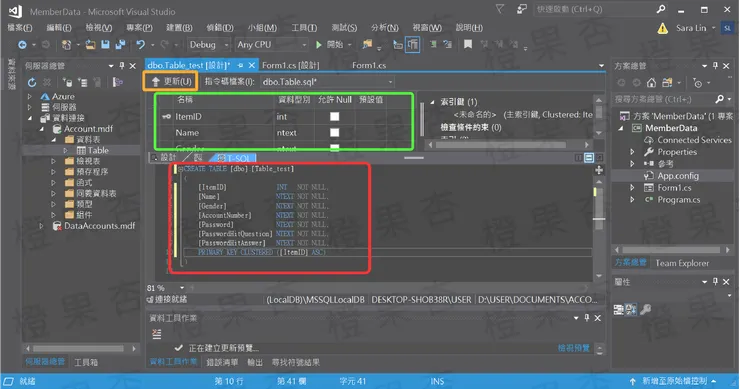740x389 pixels.
Task: Click the Property Pages wrench icon
Action: [646, 309]
